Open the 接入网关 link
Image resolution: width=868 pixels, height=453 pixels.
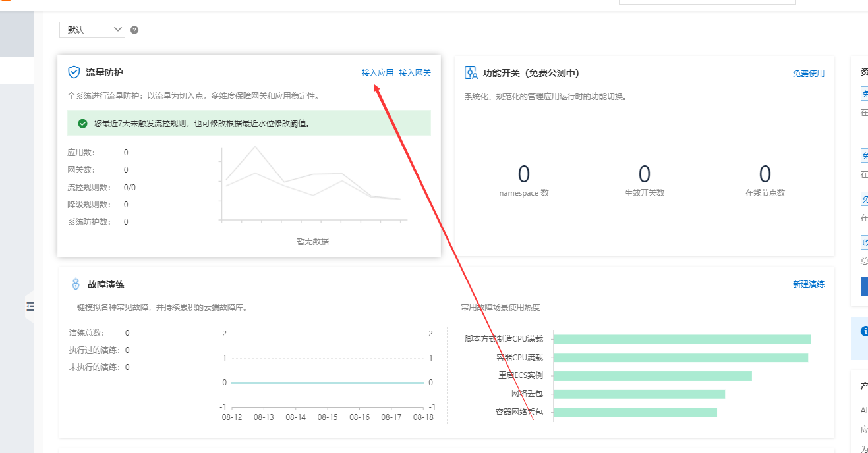point(415,73)
